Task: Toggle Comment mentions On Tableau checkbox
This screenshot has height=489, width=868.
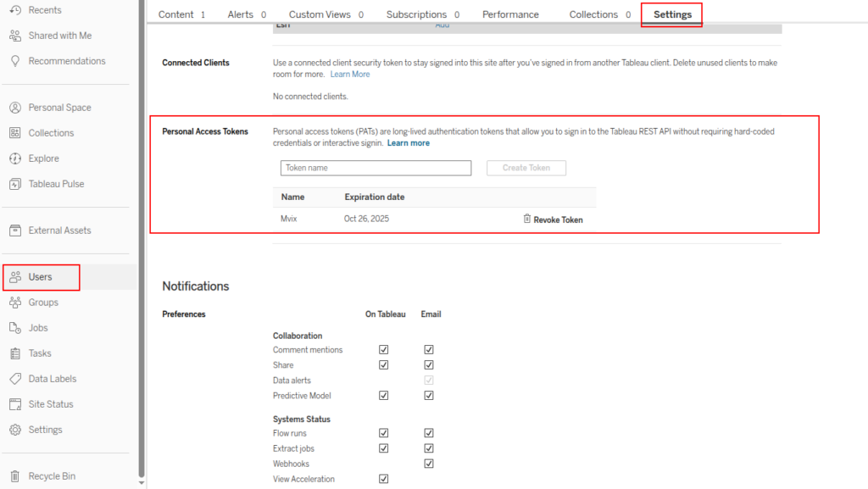Action: (384, 350)
